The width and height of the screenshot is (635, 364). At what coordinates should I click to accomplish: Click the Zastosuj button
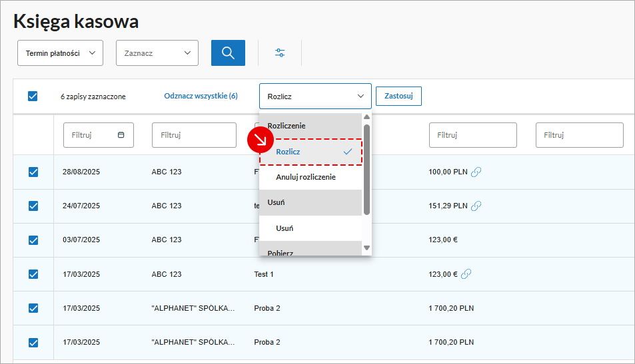pyautogui.click(x=398, y=96)
